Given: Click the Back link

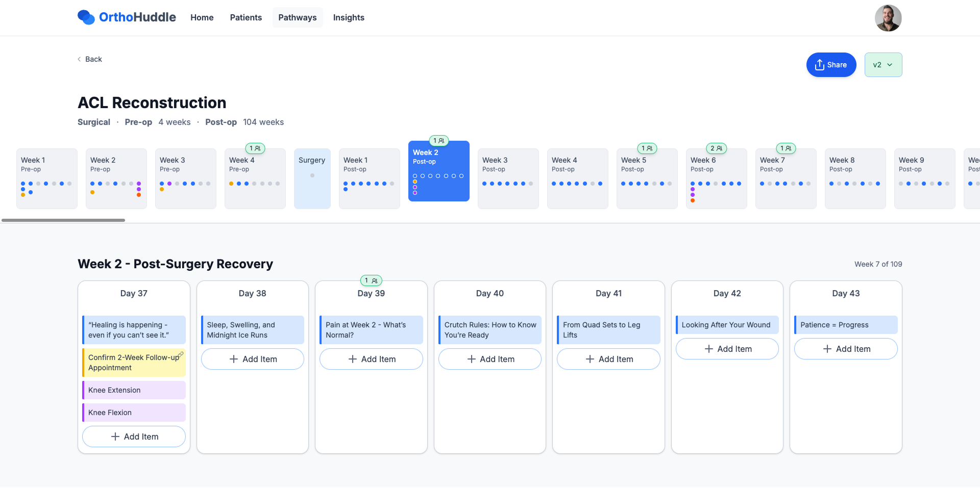Looking at the screenshot, I should (x=90, y=59).
